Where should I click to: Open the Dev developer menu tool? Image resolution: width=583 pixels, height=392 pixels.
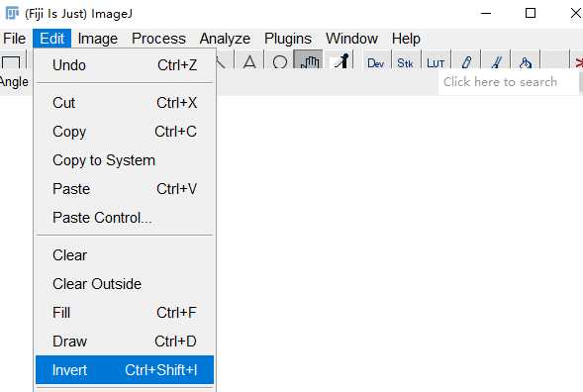click(x=375, y=61)
